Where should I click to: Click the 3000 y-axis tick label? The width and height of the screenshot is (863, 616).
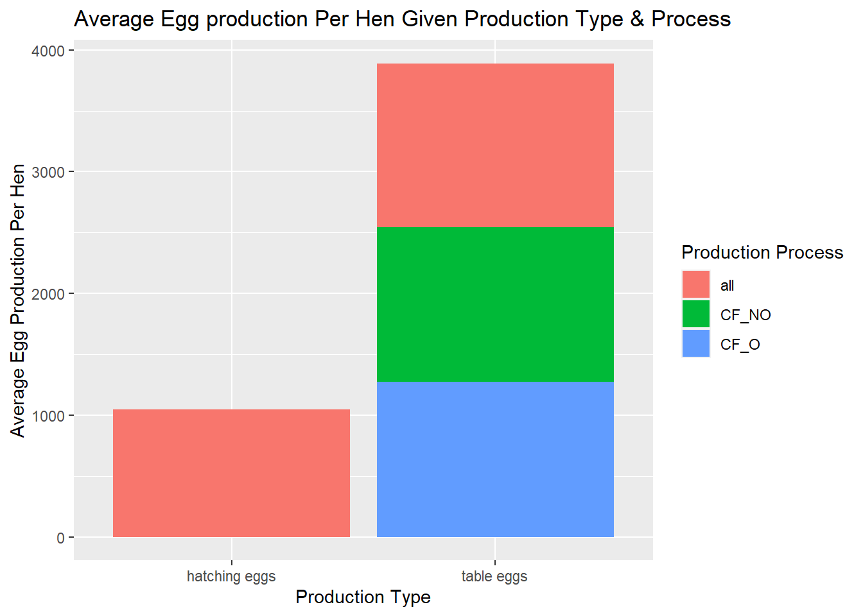point(48,173)
